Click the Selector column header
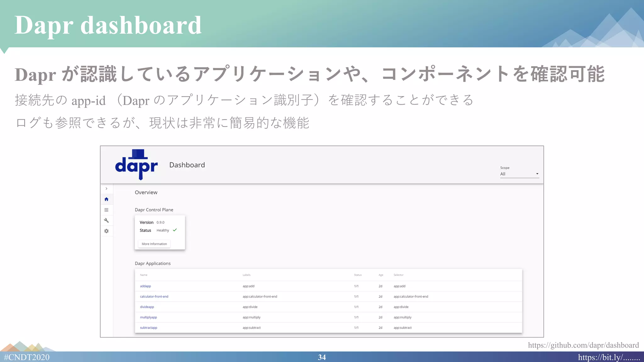644x362 pixels. 398,275
